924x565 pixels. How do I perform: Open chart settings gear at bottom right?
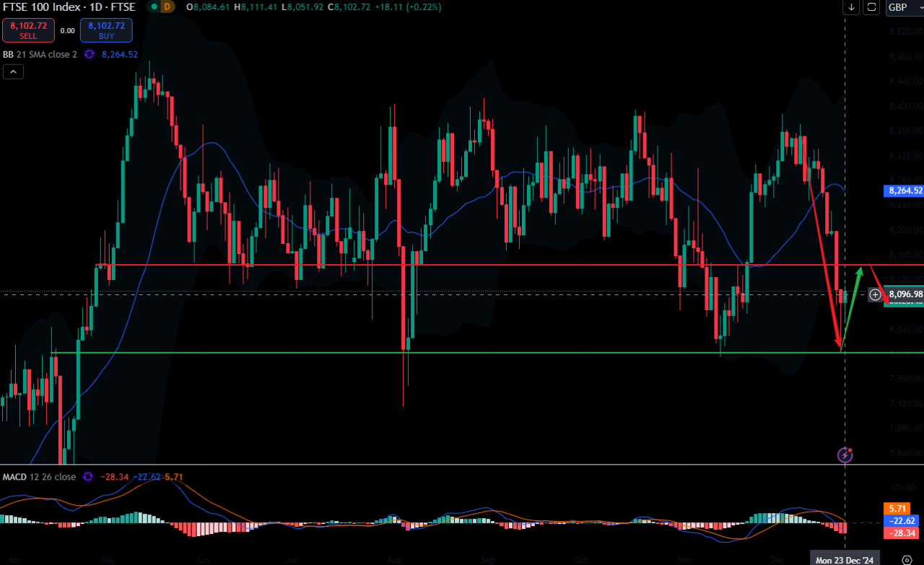[907, 559]
